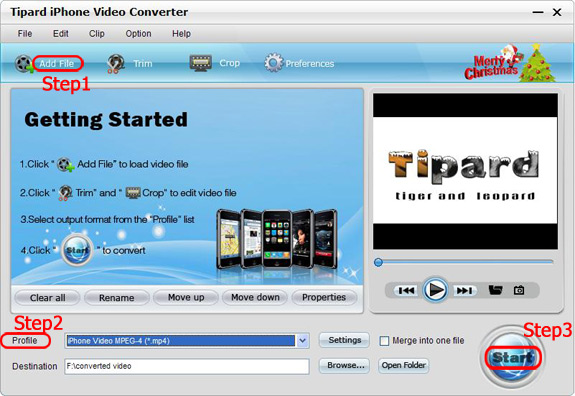Play the preview video
Screen dimensions: 575x396
(435, 290)
